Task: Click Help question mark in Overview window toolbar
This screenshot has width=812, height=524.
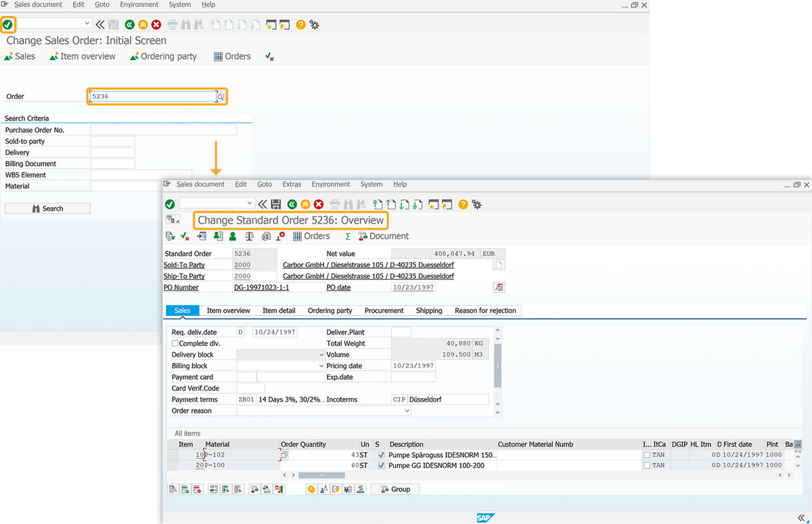Action: pyautogui.click(x=463, y=204)
